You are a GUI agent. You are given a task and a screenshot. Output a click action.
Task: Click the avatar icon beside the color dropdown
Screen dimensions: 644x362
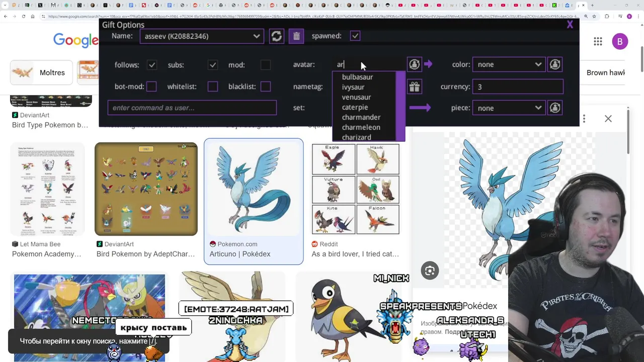pos(555,64)
